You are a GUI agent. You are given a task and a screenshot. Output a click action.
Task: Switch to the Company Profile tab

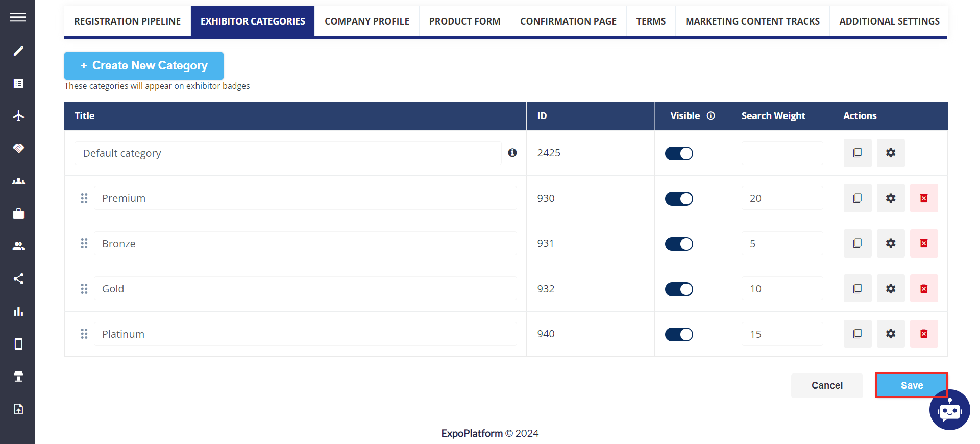point(366,21)
